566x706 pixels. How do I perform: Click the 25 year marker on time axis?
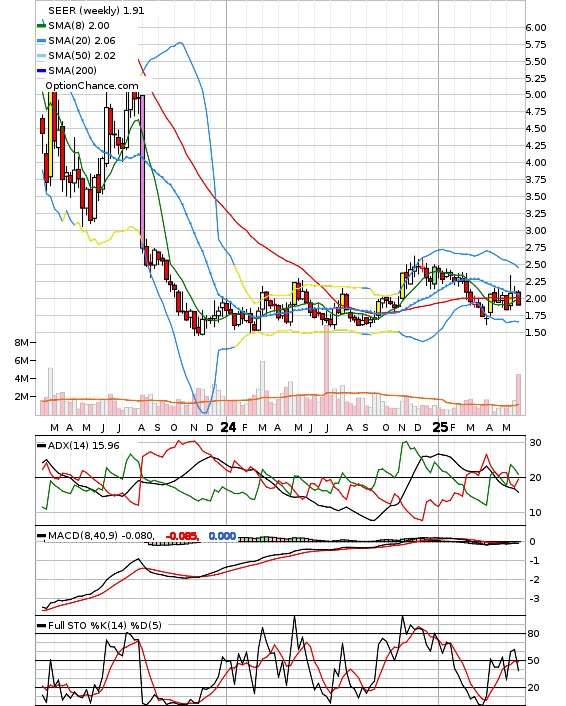click(440, 427)
